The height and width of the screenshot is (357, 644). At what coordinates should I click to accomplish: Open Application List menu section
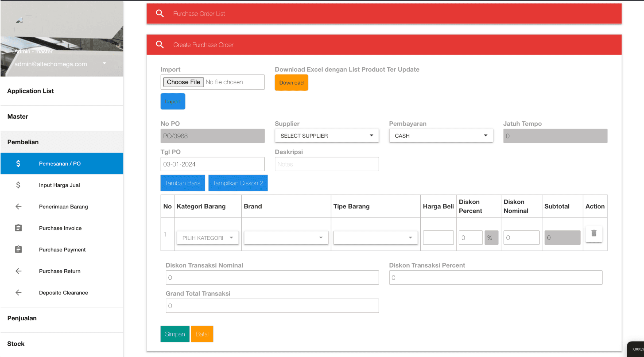[x=62, y=91]
